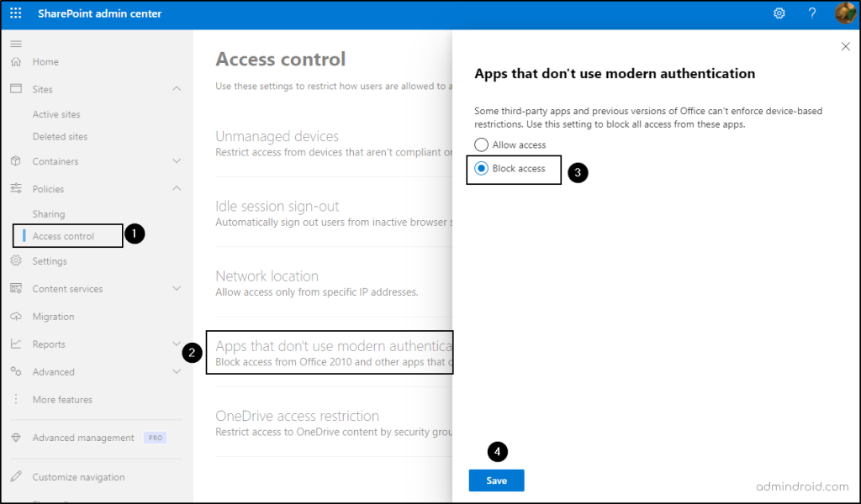
Task: Collapse the navigation hamburger menu
Action: pos(16,43)
